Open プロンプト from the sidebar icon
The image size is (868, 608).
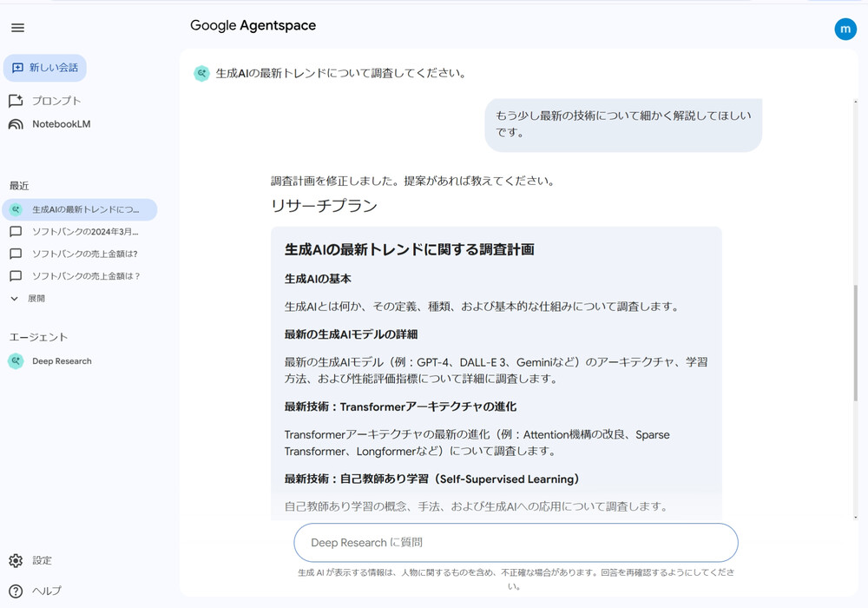pyautogui.click(x=16, y=100)
